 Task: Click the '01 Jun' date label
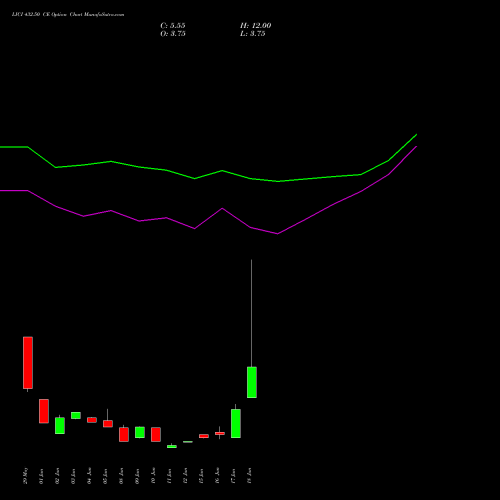[42, 476]
